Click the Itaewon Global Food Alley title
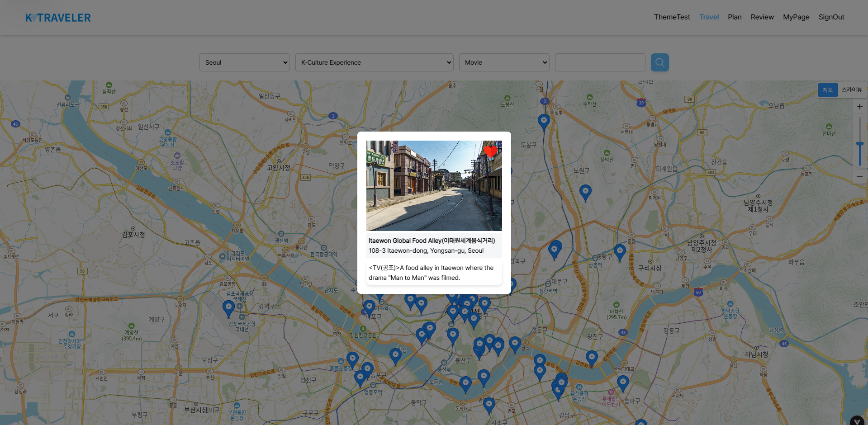Viewport: 868px width, 425px height. pos(432,241)
